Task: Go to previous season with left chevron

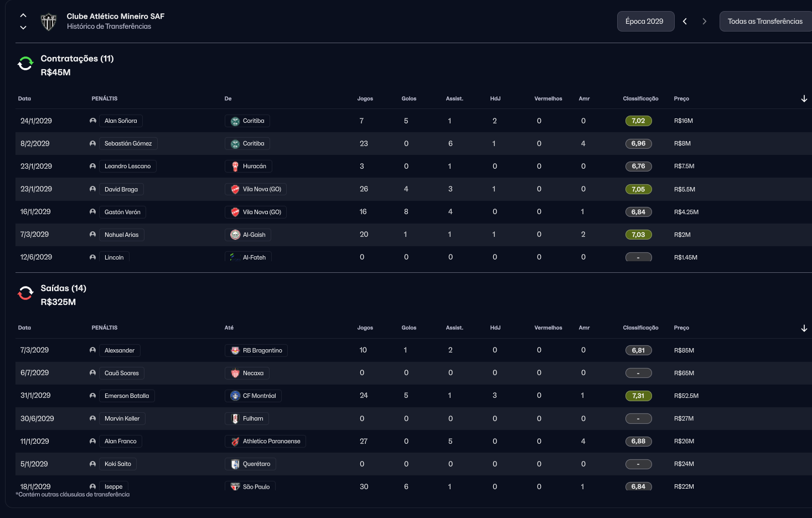Action: coord(685,22)
